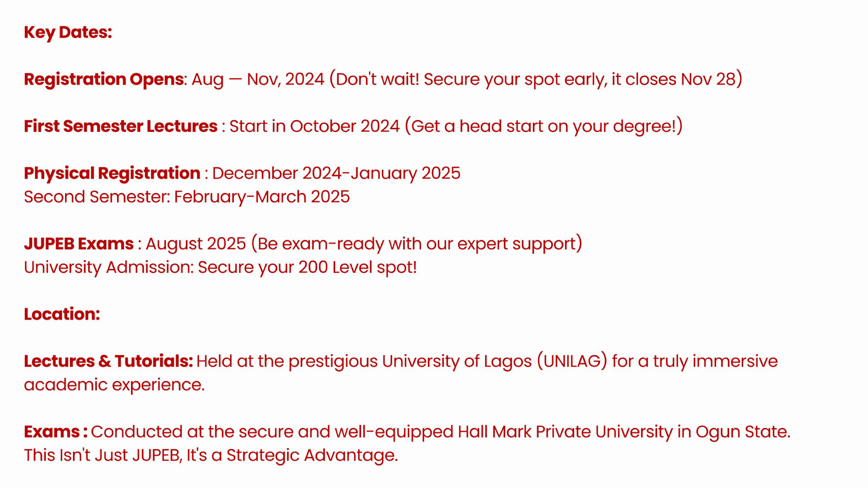The width and height of the screenshot is (868, 488).
Task: Select the 'First Semester Lectures' label
Action: click(121, 126)
